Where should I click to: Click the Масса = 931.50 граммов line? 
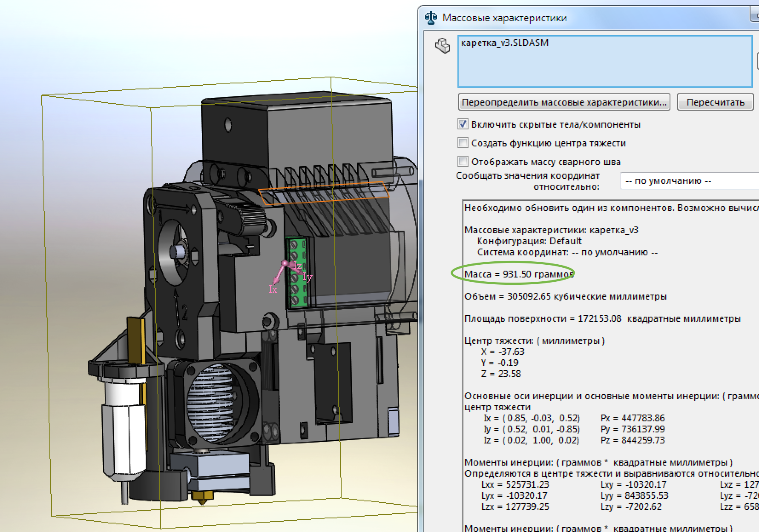click(x=519, y=275)
